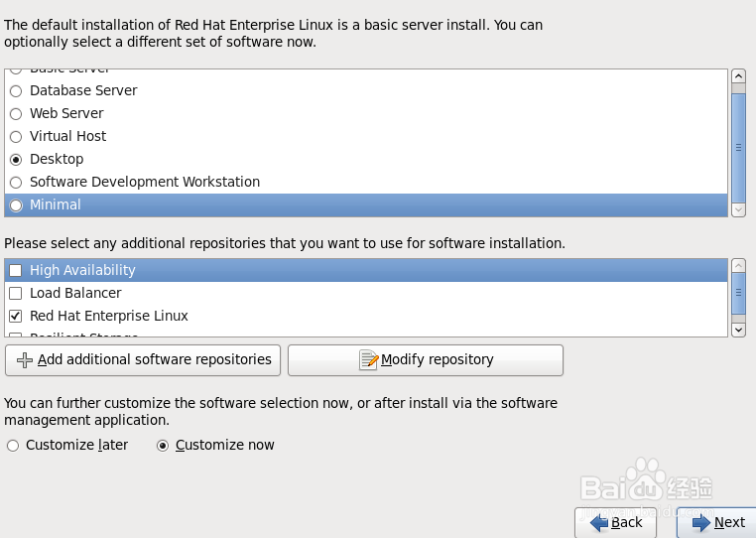Viewport: 756px width, 538px height.
Task: Uncheck the Red Hat Enterprise Linux repository
Action: tap(16, 316)
